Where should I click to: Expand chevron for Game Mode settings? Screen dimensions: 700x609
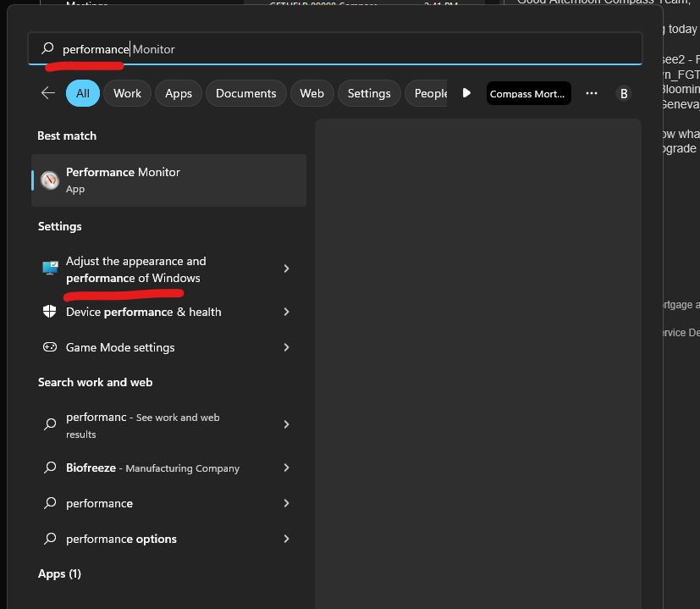pyautogui.click(x=287, y=347)
